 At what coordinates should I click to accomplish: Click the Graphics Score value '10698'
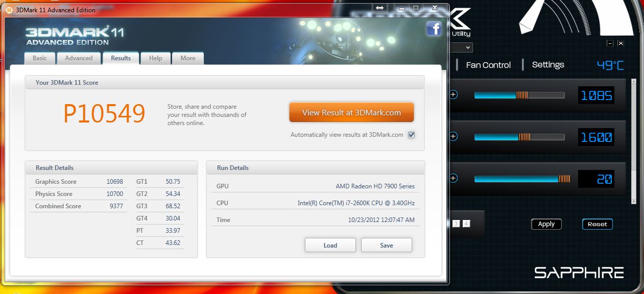click(115, 182)
